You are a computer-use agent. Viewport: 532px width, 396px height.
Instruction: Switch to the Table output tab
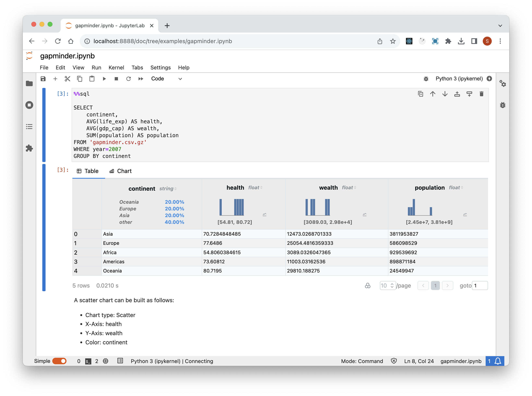tap(88, 171)
